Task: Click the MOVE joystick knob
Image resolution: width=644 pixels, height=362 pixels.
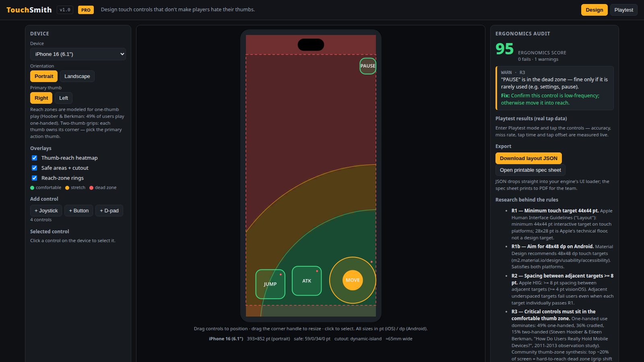Action: 353,280
